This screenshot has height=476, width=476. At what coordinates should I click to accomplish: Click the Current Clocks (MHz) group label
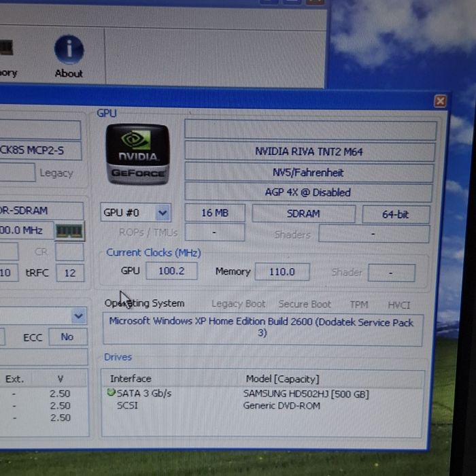click(153, 252)
